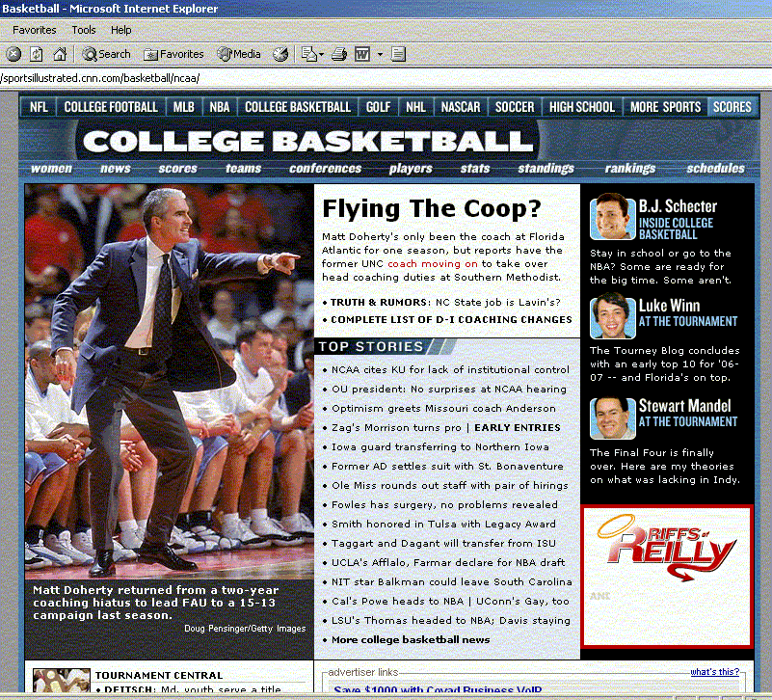Select the COLLEGE BASKETBALL navigation tab
This screenshot has width=772, height=700.
click(298, 107)
